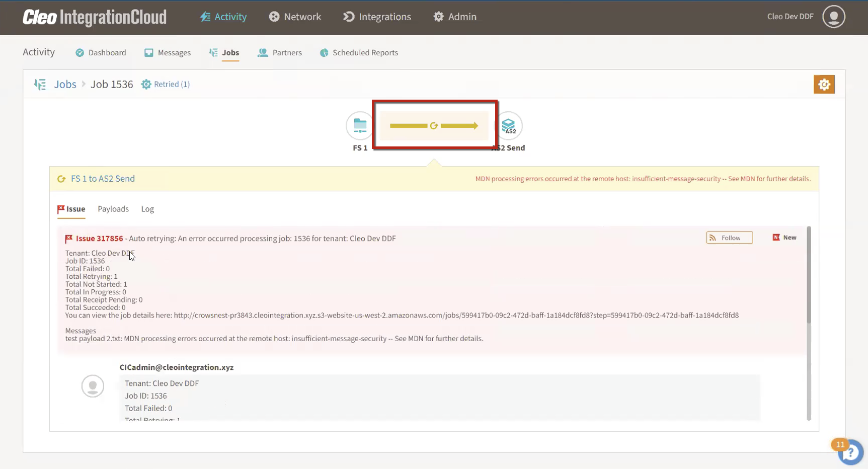Open the jobs list icon in the breadcrumb

[40, 84]
